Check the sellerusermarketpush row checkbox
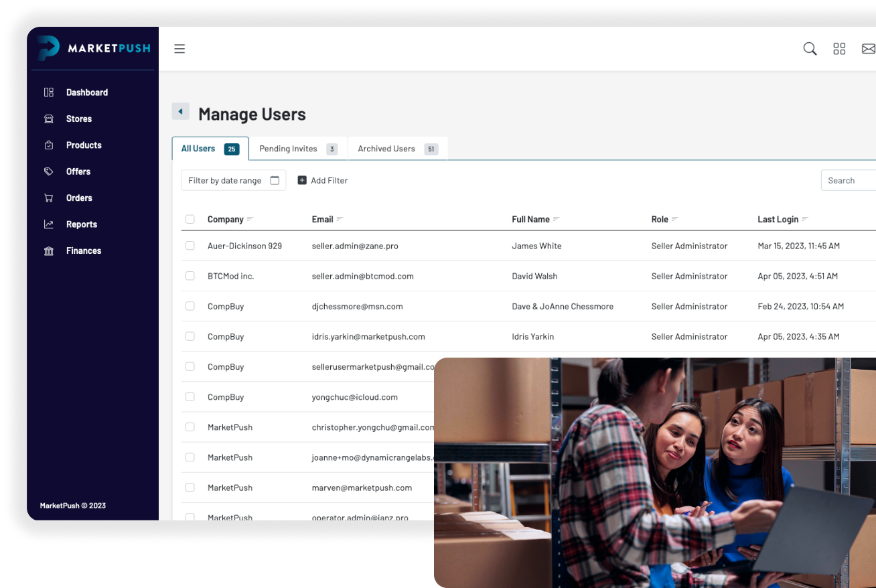Image resolution: width=876 pixels, height=588 pixels. coord(190,366)
